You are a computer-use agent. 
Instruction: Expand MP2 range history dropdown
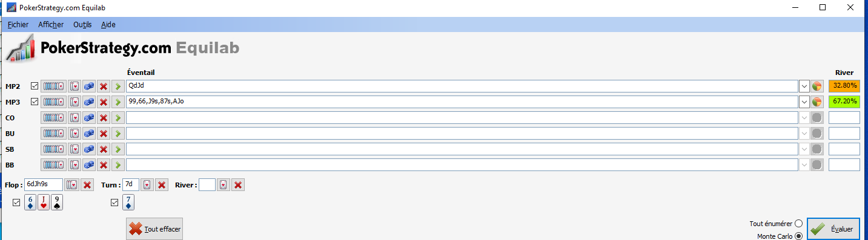[804, 86]
